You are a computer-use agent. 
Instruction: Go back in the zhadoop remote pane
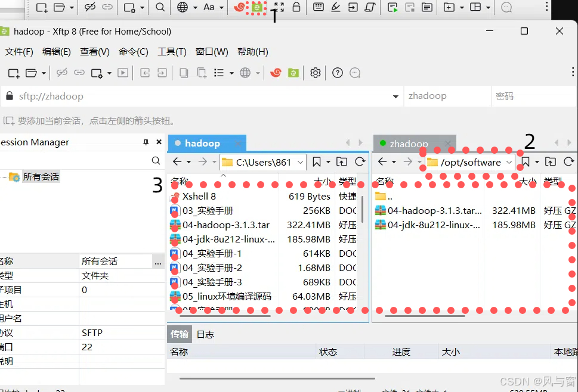(x=382, y=162)
